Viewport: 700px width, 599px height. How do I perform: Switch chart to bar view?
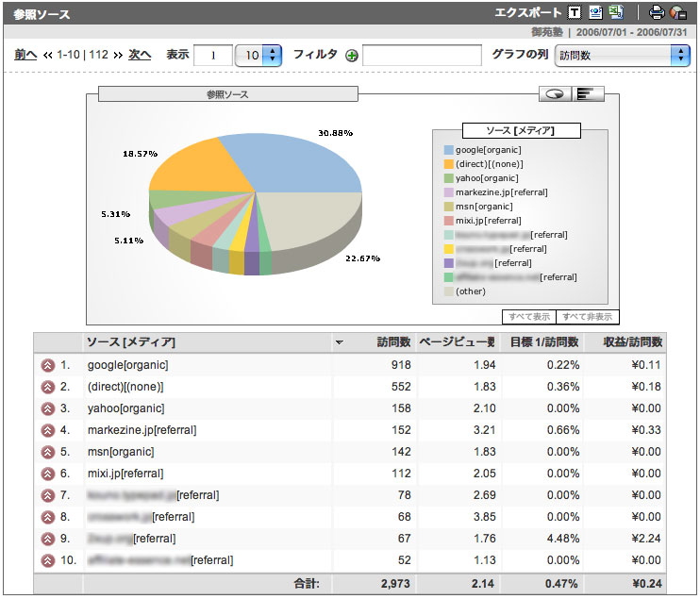coord(588,93)
